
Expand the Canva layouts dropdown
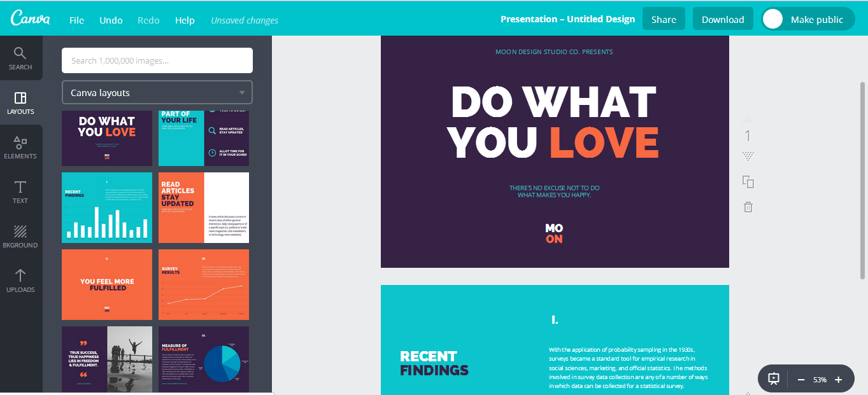pos(157,93)
